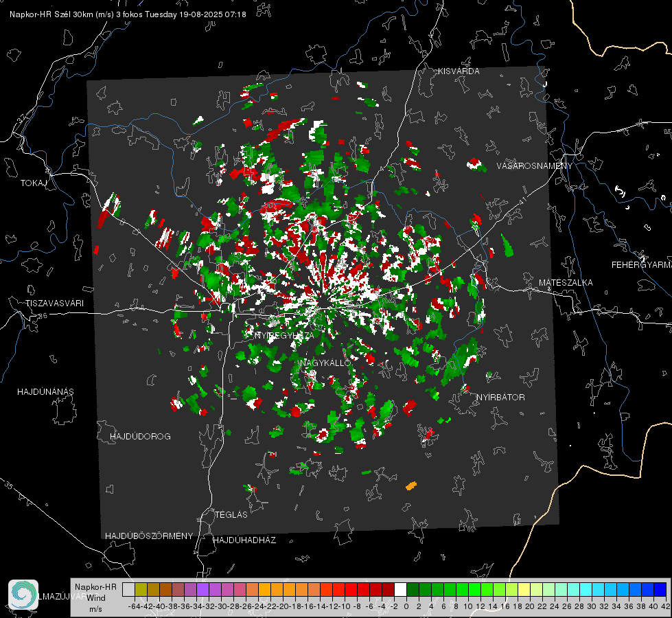672x618 pixels.
Task: Pick the cyan swatch between 28 and 30
Action: (x=586, y=589)
